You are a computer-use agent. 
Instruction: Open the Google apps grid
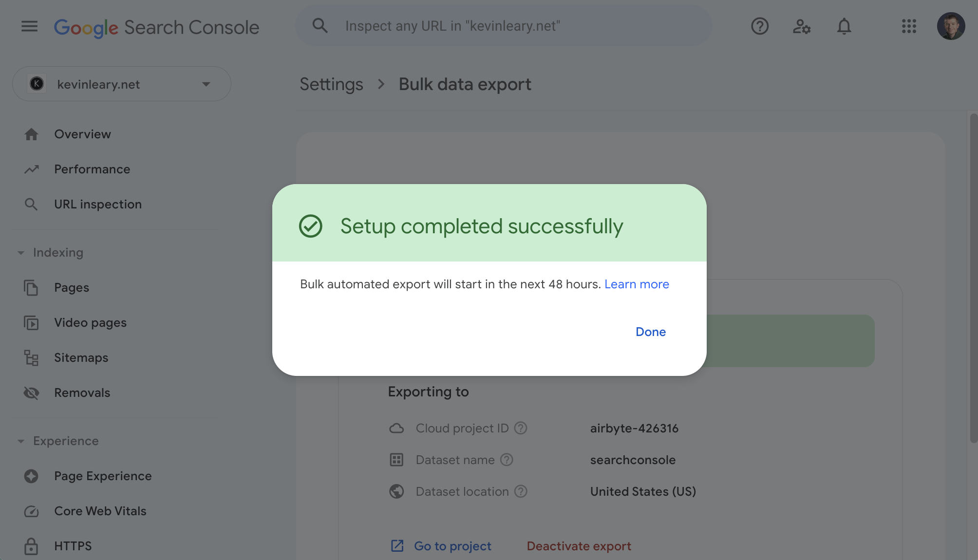click(909, 27)
